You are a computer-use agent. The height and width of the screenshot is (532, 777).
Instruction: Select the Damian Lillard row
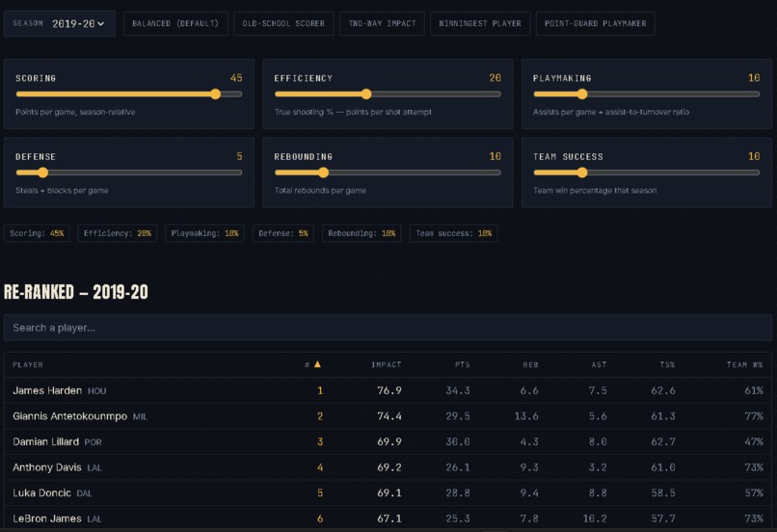click(388, 441)
